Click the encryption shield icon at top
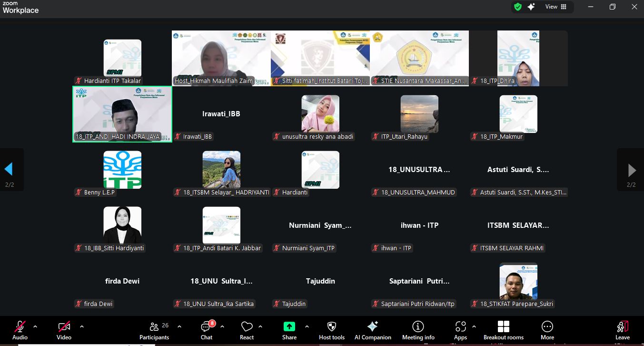Screen dimensions: 644x346 point(517,7)
